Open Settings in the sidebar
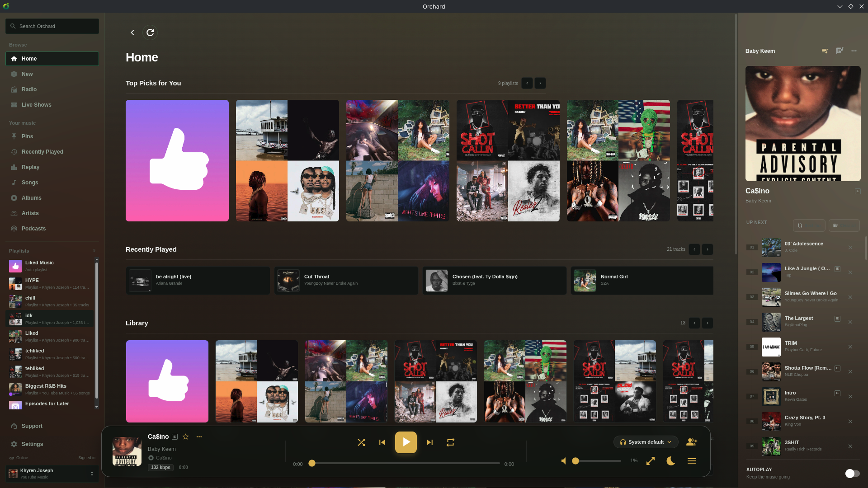 point(52,444)
